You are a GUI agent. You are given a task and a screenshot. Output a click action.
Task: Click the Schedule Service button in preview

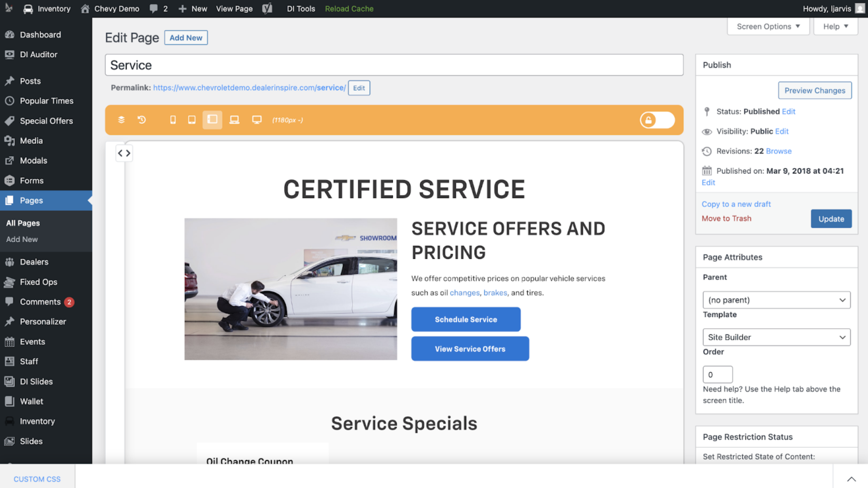(466, 319)
